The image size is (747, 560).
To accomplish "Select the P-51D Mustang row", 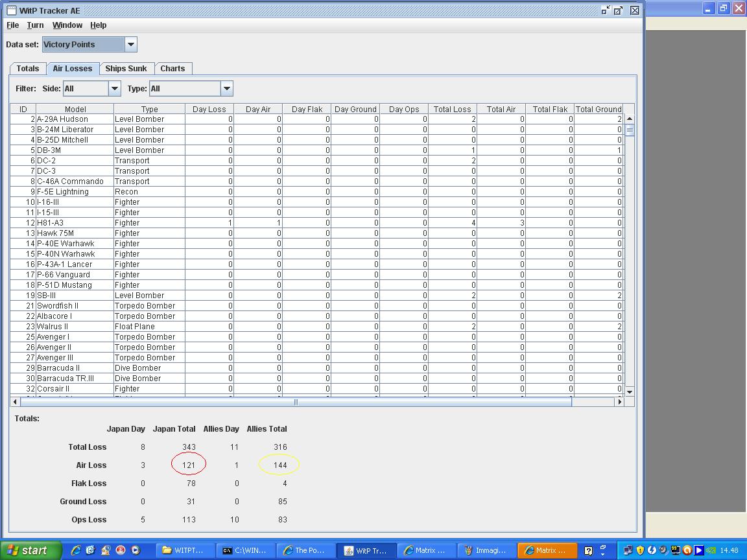I will (317, 285).
